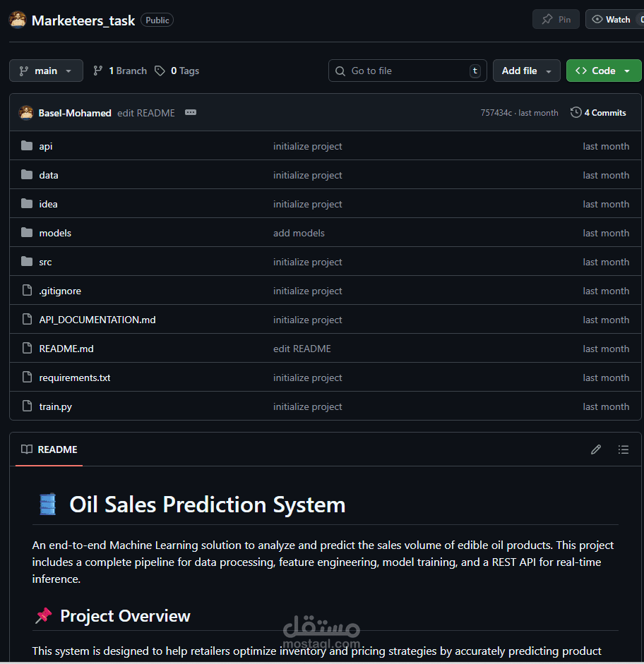Click the api folder icon
The width and height of the screenshot is (644, 664).
(27, 146)
